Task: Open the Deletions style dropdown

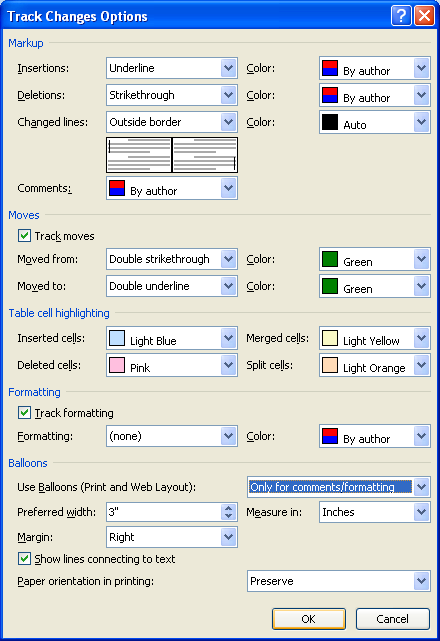Action: (x=172, y=95)
